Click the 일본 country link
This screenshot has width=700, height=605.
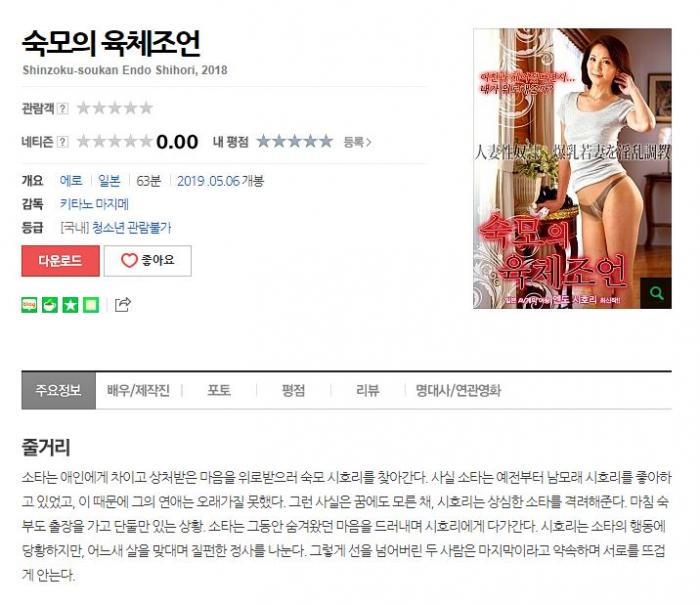[109, 181]
